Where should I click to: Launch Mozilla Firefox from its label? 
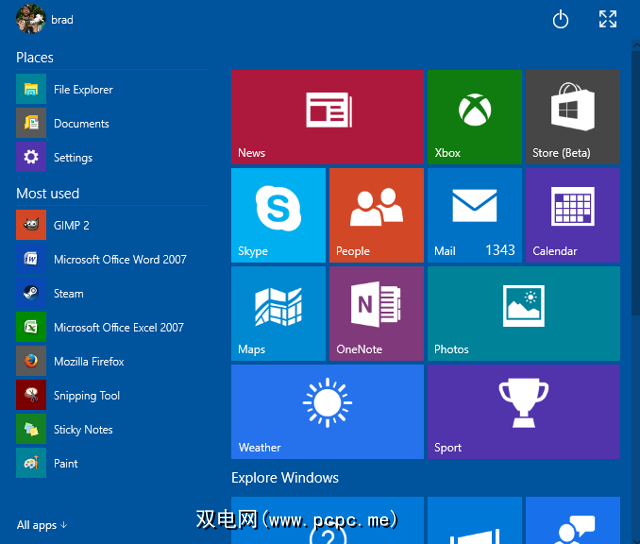[x=89, y=362]
